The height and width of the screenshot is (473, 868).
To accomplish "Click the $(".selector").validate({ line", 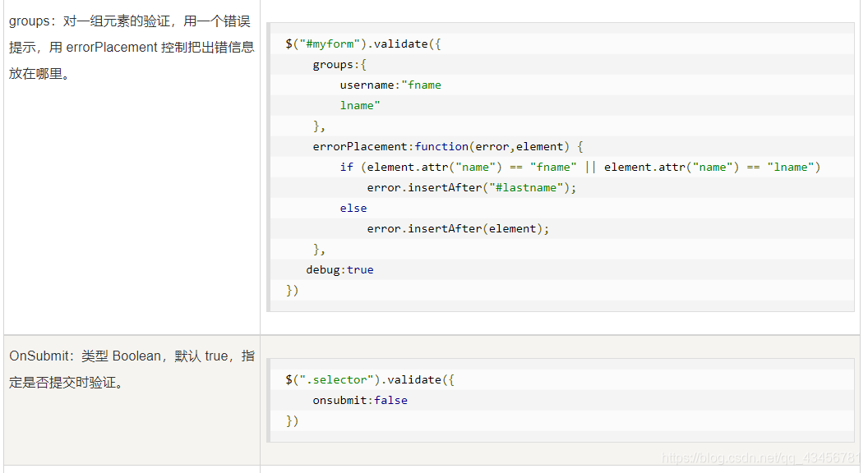I will [x=370, y=379].
